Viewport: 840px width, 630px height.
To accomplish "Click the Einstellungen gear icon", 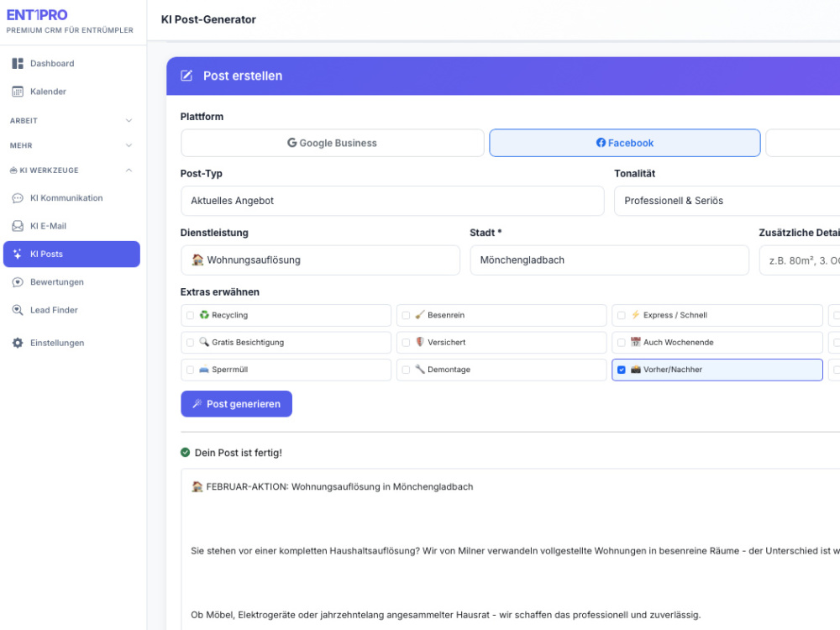I will pyautogui.click(x=18, y=343).
